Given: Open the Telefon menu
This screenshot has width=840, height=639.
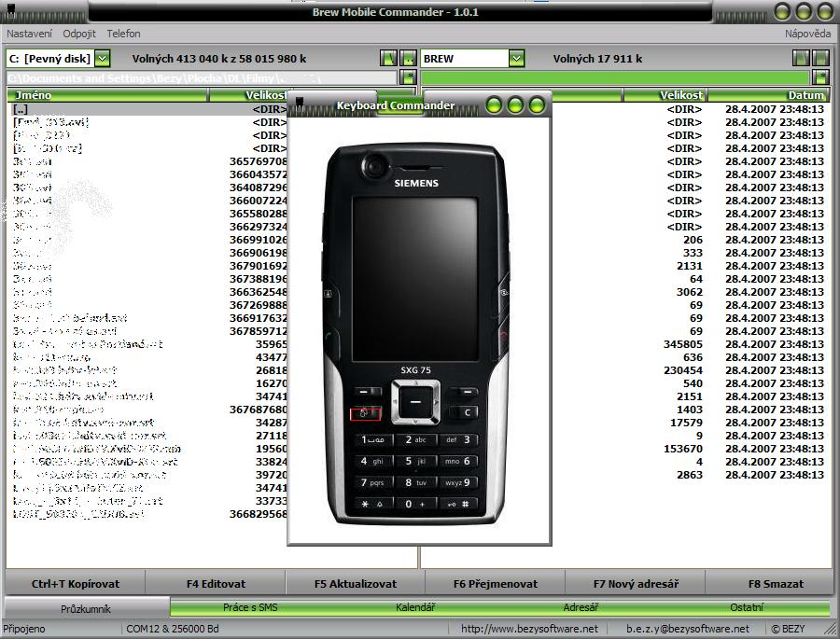Looking at the screenshot, I should (x=124, y=34).
